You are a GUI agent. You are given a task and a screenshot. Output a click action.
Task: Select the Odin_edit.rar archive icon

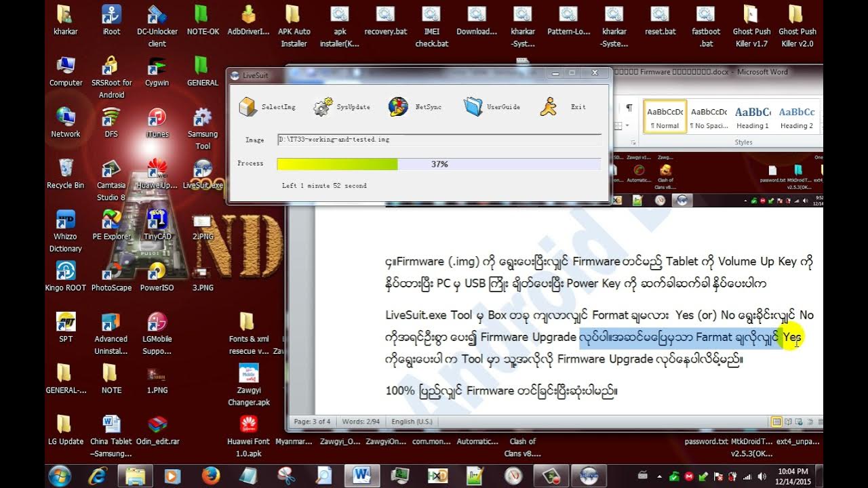pos(157,430)
